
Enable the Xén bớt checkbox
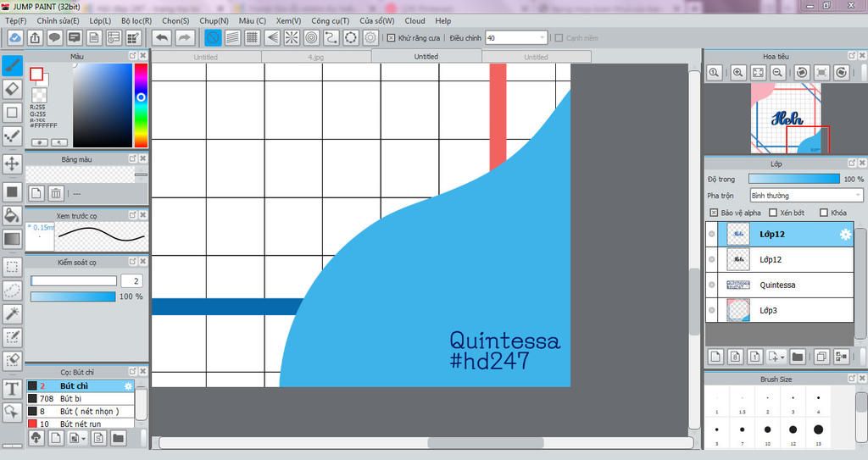[773, 213]
